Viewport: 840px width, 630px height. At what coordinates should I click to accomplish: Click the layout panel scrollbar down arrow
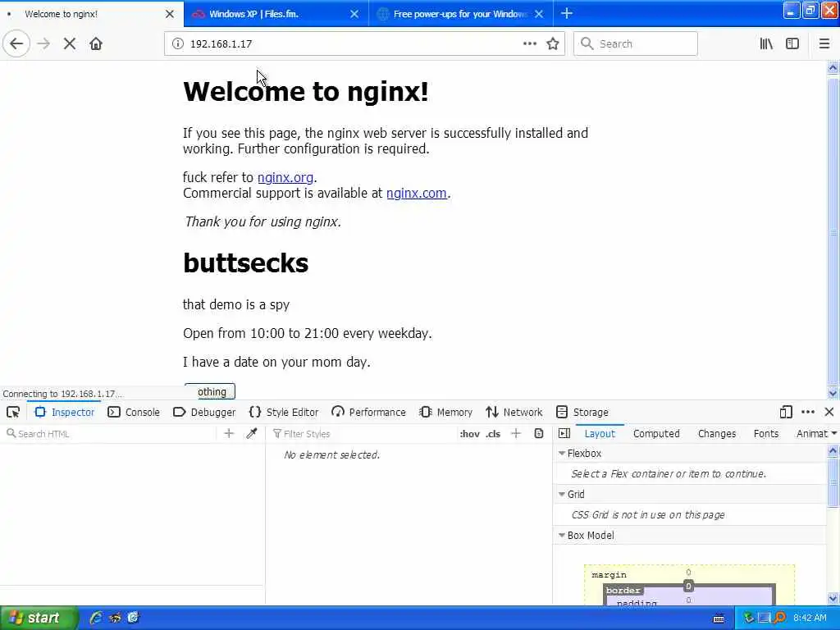833,599
